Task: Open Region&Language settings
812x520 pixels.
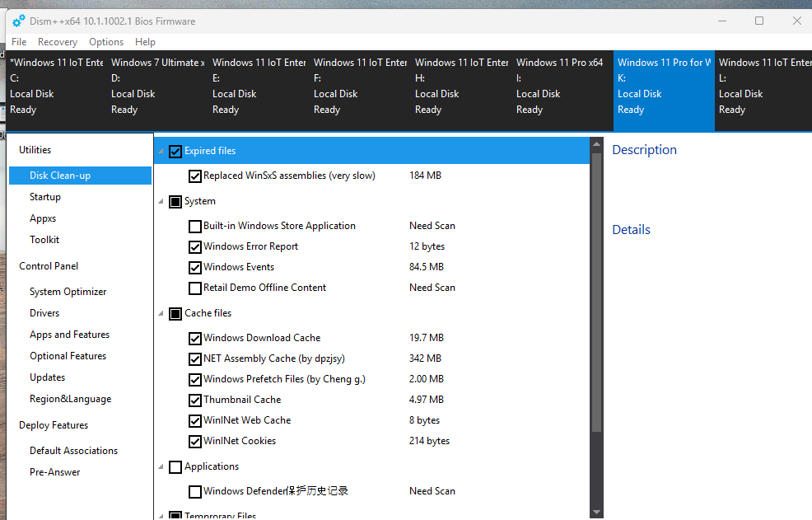Action: pyautogui.click(x=71, y=399)
